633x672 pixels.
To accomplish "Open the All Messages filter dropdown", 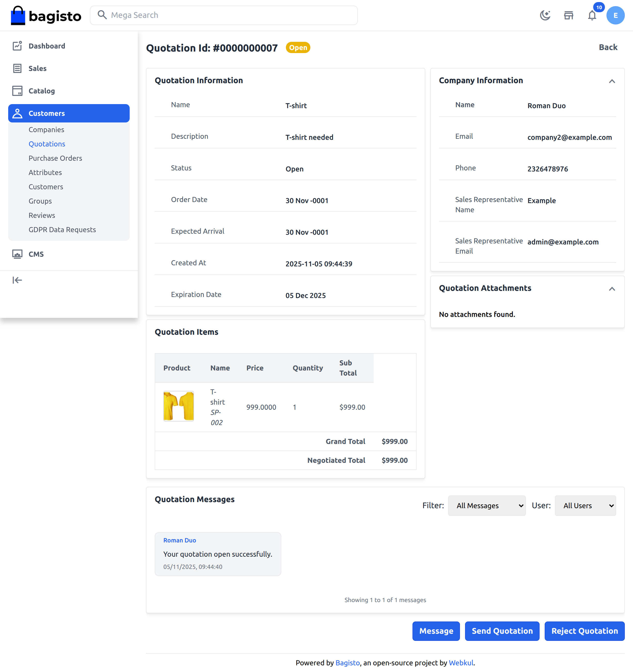I will (x=486, y=506).
